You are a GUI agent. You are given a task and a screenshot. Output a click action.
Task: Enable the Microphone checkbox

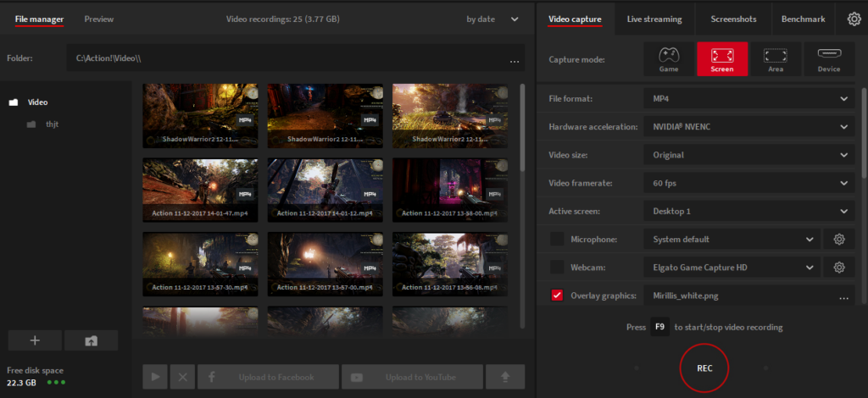(557, 240)
